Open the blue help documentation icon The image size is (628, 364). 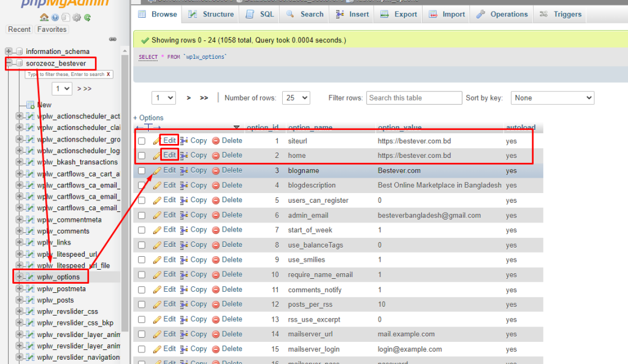point(55,17)
